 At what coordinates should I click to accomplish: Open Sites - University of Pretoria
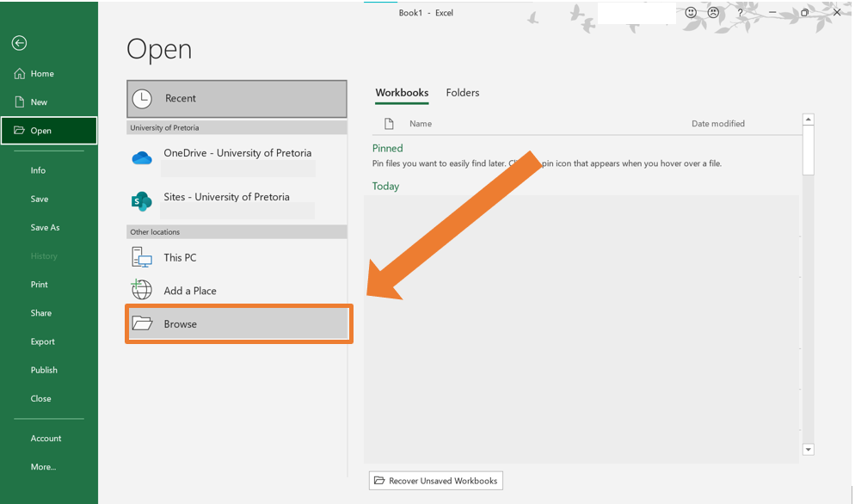(x=237, y=200)
